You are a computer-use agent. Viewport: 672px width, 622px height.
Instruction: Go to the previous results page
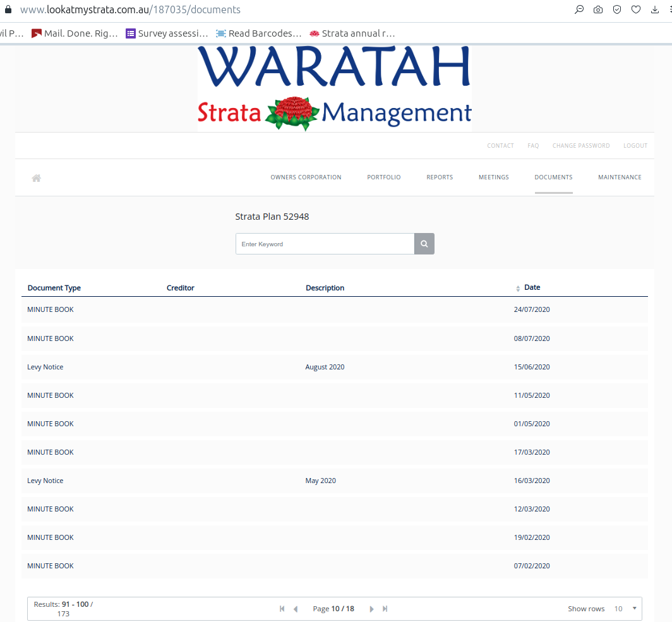click(x=296, y=609)
